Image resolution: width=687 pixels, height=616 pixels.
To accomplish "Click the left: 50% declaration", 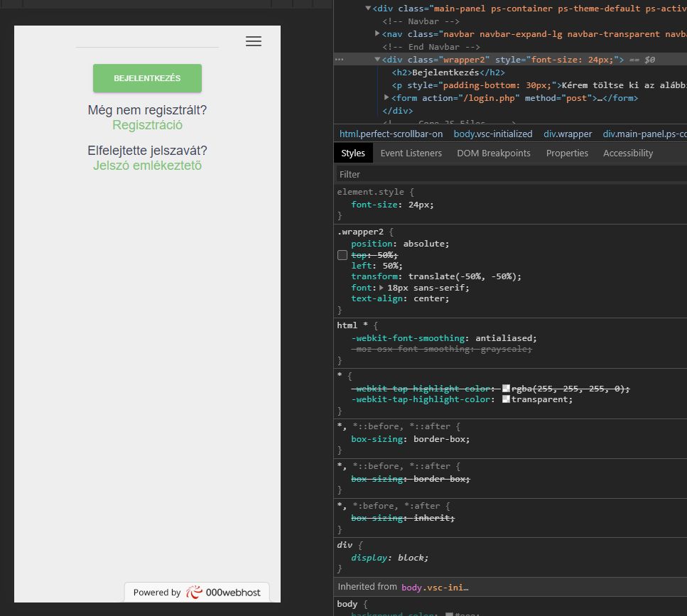I will tap(377, 266).
